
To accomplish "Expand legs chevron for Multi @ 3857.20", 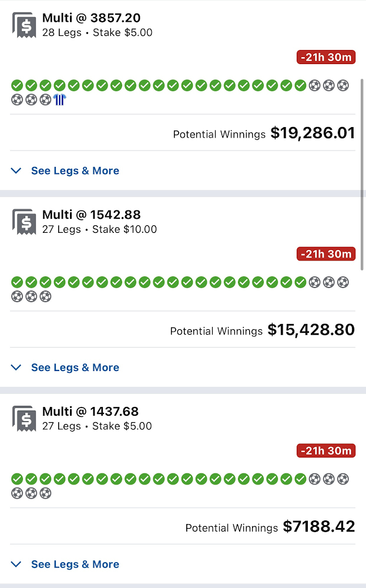I will pos(17,171).
